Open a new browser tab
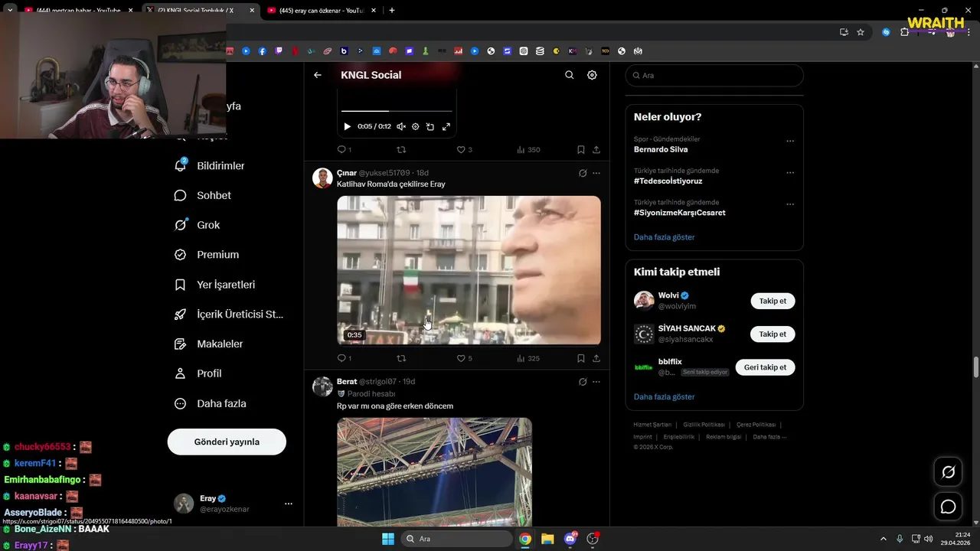 [x=392, y=11]
